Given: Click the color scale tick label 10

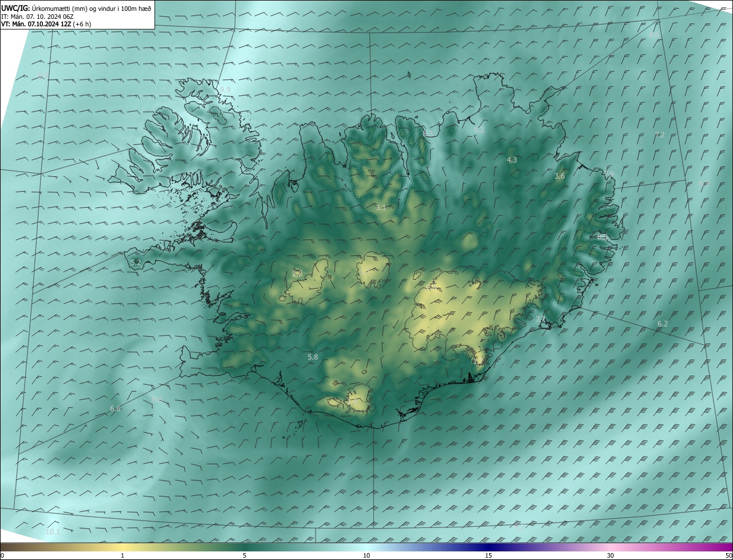Looking at the screenshot, I should click(366, 555).
